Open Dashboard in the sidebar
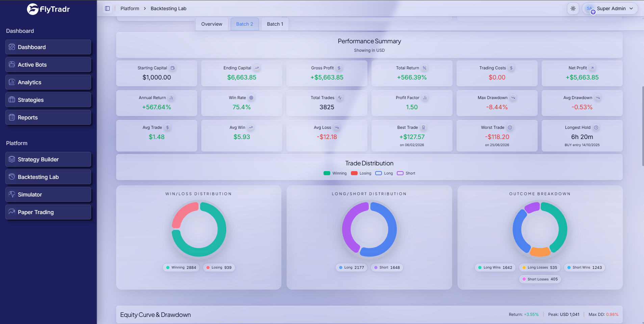644x324 pixels. 48,47
